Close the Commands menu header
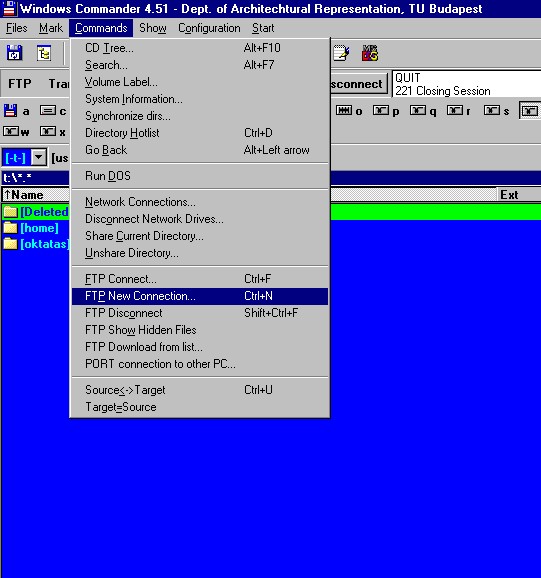Image resolution: width=541 pixels, height=578 pixels. pos(101,28)
